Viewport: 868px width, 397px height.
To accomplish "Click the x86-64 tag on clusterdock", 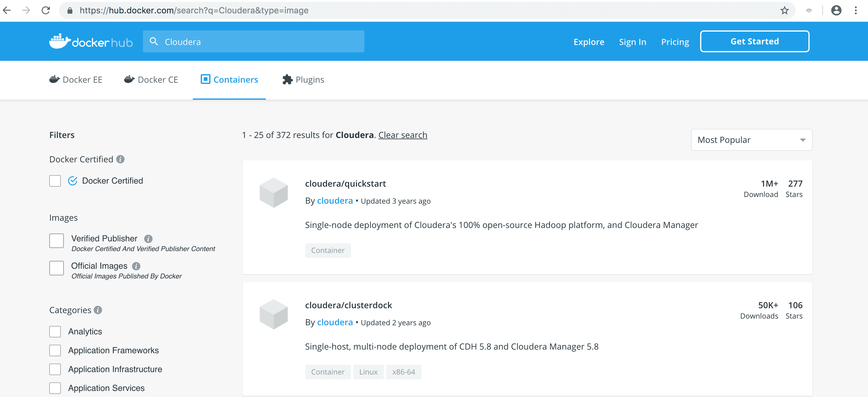I will click(404, 372).
